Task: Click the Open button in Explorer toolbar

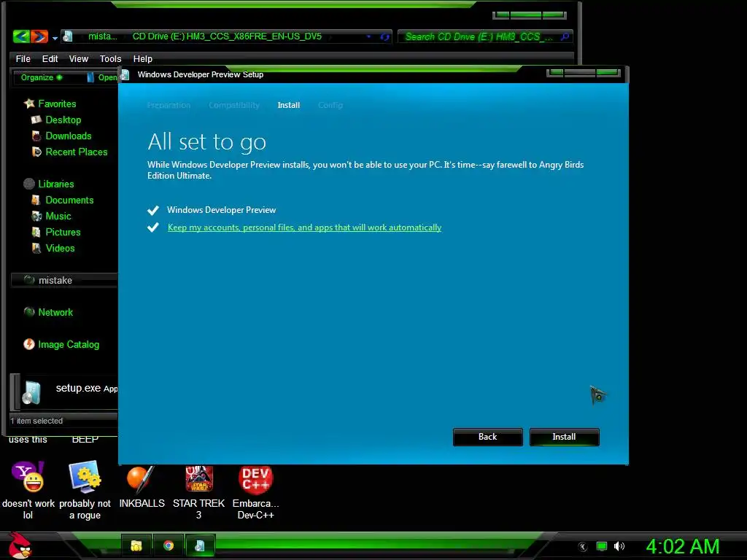Action: [102, 77]
